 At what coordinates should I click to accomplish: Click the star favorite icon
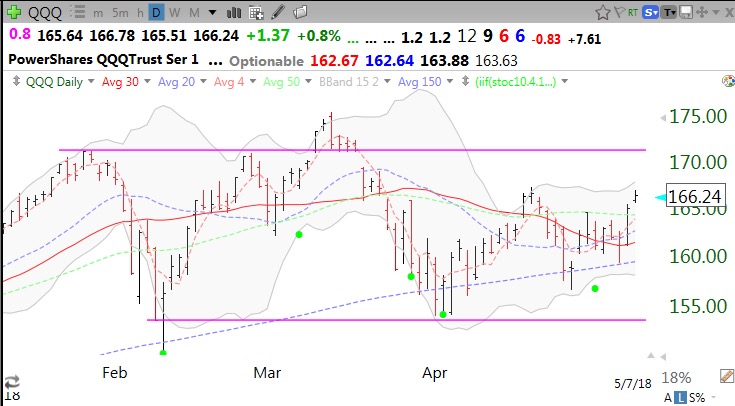coord(603,12)
